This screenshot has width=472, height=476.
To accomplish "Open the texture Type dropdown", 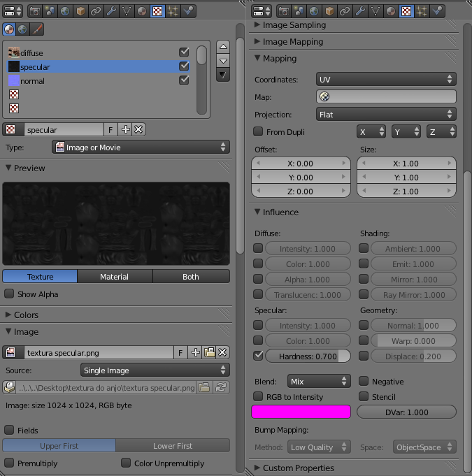I will click(141, 147).
